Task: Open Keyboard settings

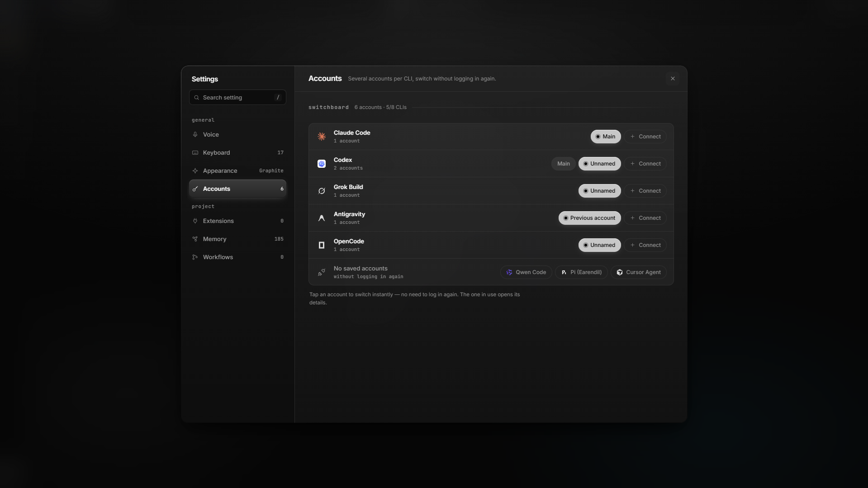Action: (x=237, y=152)
